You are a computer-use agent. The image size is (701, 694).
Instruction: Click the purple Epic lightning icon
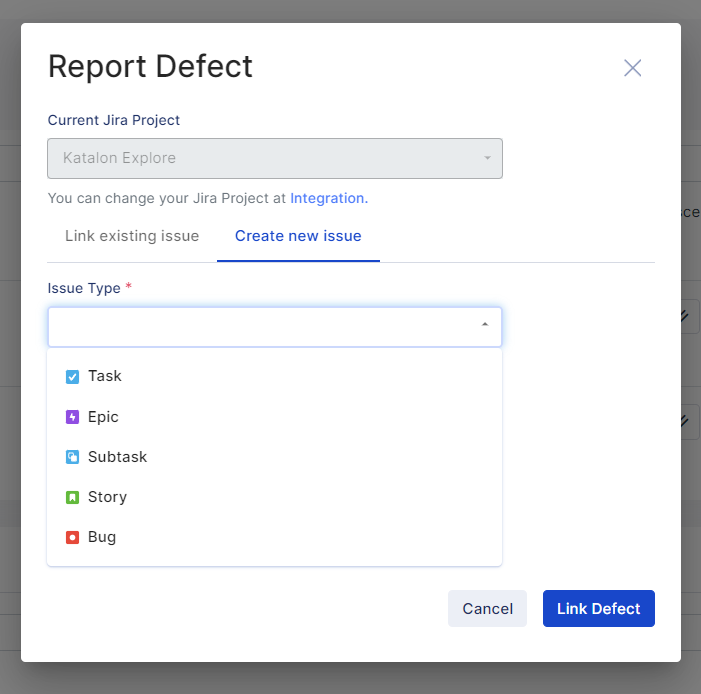pos(72,417)
